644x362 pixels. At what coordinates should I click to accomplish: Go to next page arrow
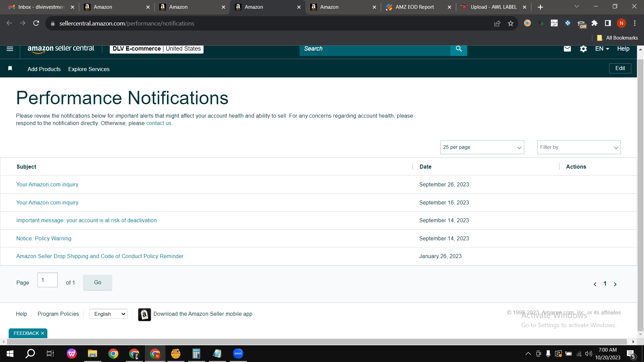[x=615, y=284]
